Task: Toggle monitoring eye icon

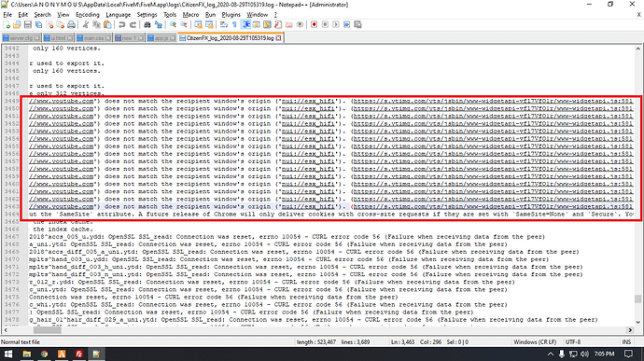Action: pyautogui.click(x=300, y=24)
